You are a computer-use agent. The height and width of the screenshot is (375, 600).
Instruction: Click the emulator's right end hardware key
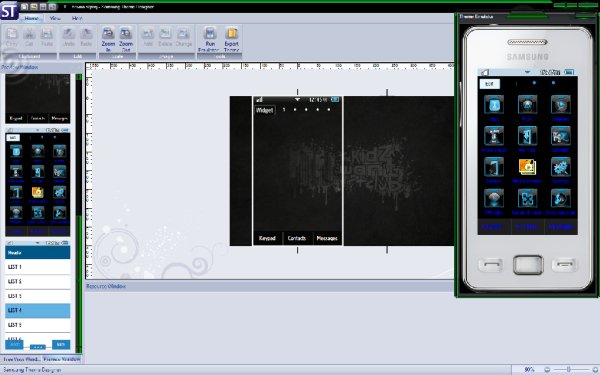[x=564, y=264]
